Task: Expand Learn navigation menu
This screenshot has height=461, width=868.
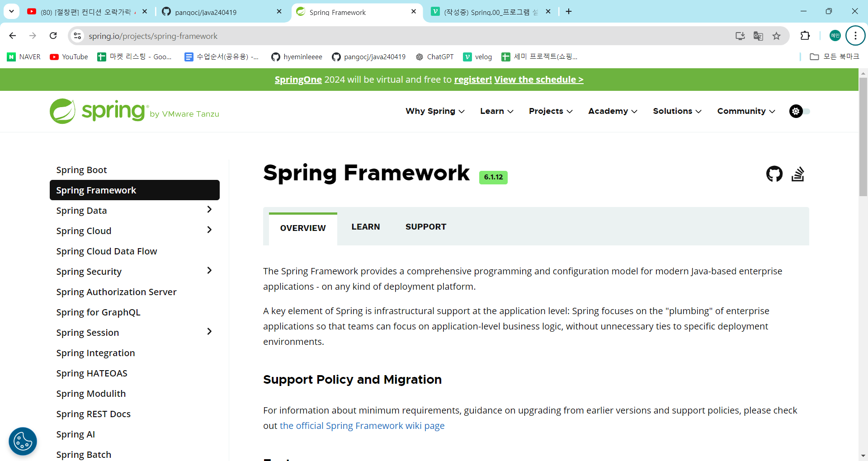Action: pos(497,111)
